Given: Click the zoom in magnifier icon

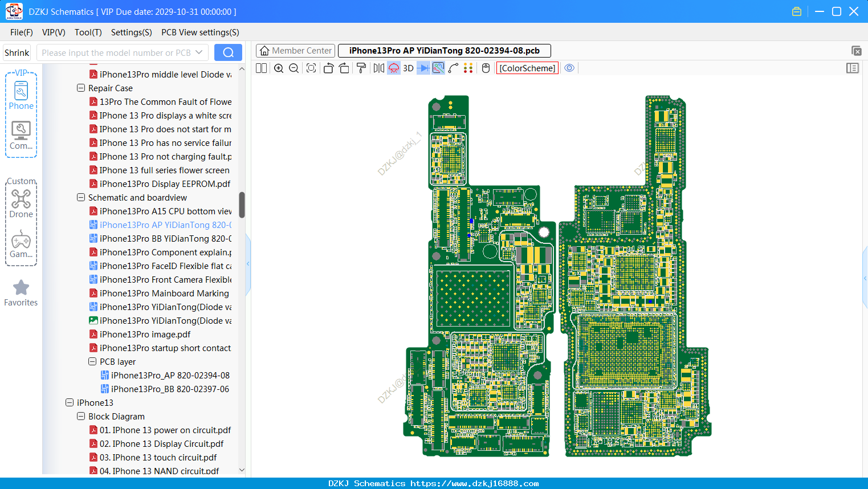Looking at the screenshot, I should click(279, 68).
